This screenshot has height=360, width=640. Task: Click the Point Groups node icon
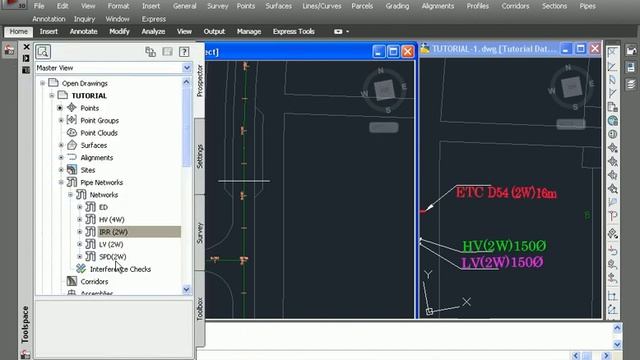(x=72, y=120)
